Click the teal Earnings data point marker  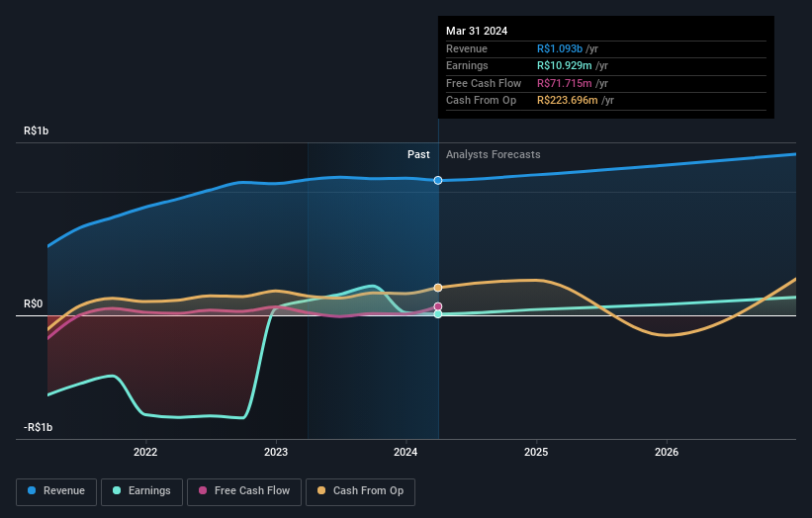[x=438, y=314]
